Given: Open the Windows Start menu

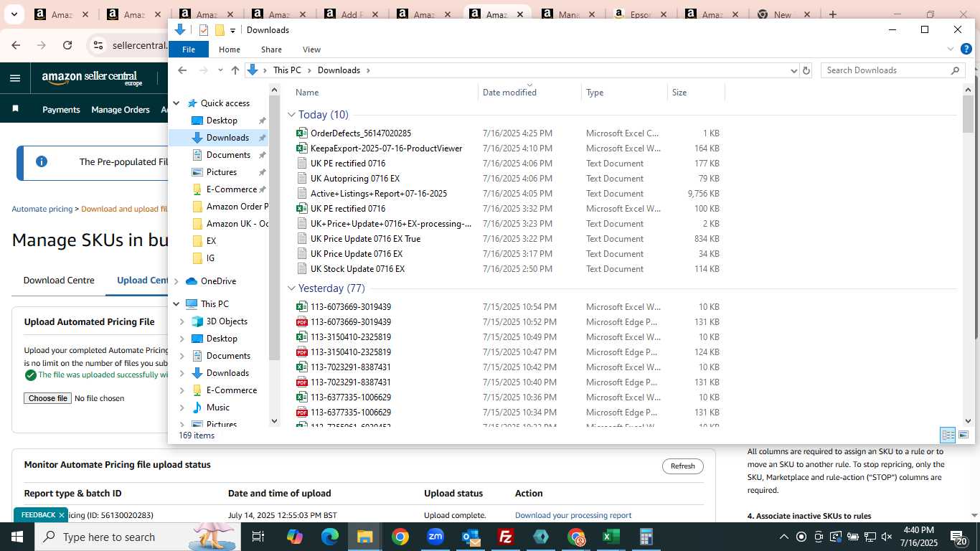Looking at the screenshot, I should coord(17,537).
